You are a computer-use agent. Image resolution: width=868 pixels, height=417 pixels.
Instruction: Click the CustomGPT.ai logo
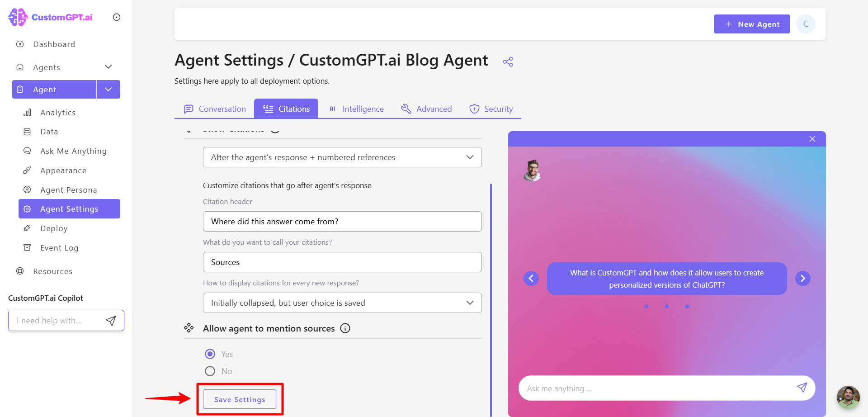click(51, 17)
